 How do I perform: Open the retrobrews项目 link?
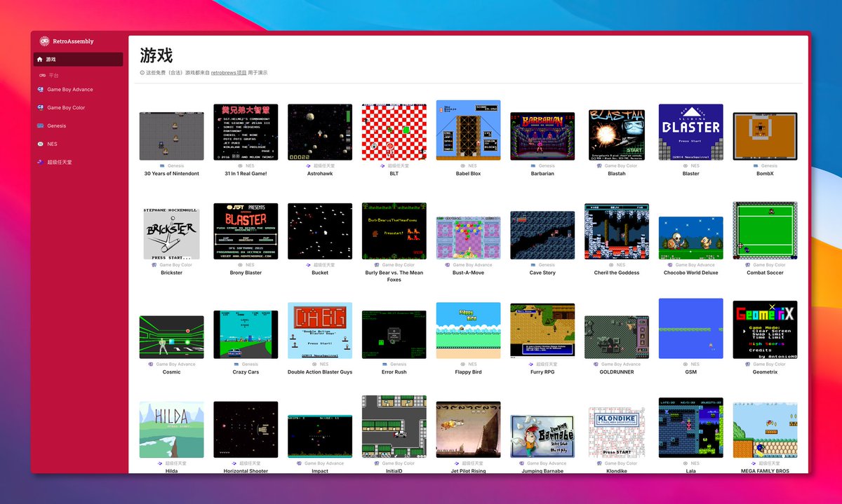coord(229,72)
